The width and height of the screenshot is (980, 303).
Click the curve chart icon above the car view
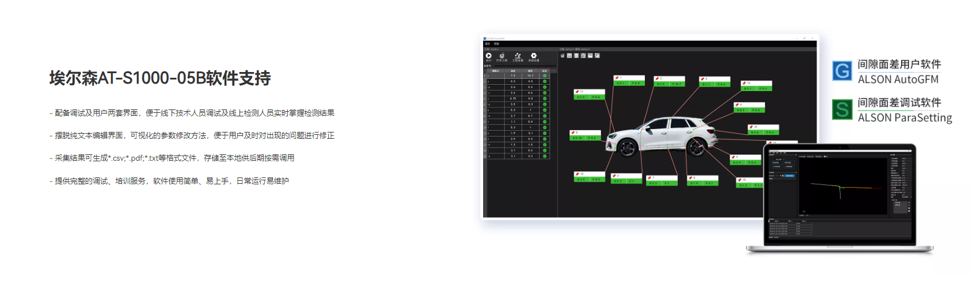pyautogui.click(x=583, y=55)
